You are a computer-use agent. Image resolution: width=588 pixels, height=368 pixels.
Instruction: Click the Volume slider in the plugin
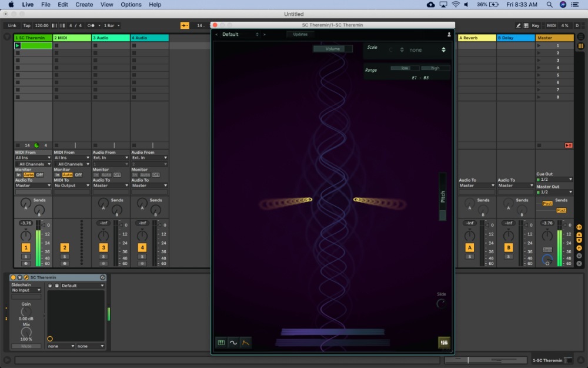click(x=333, y=49)
